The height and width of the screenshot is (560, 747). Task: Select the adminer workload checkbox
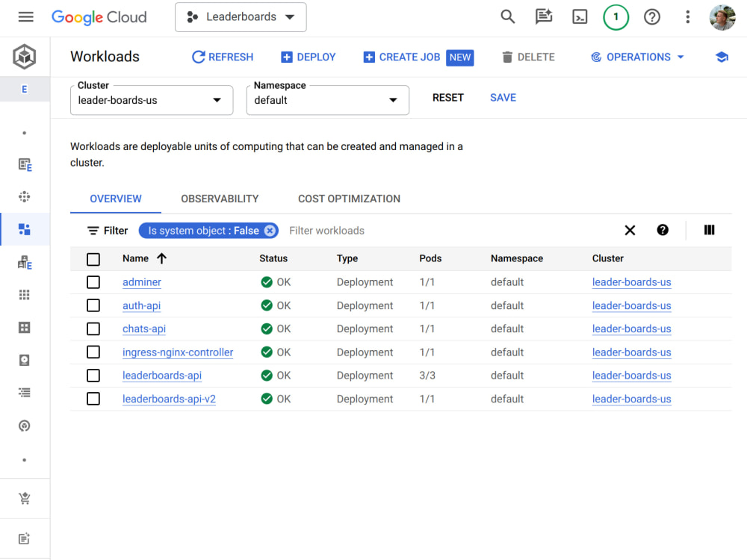pyautogui.click(x=93, y=282)
